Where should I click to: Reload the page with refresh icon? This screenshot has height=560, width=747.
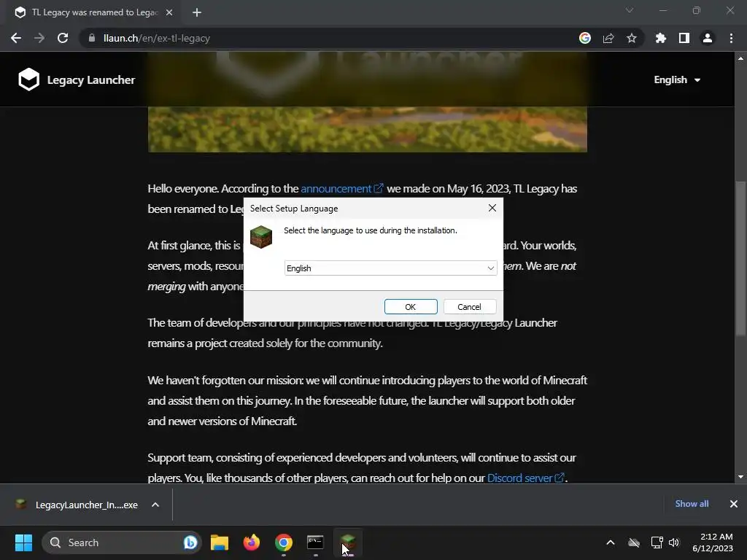pyautogui.click(x=63, y=38)
